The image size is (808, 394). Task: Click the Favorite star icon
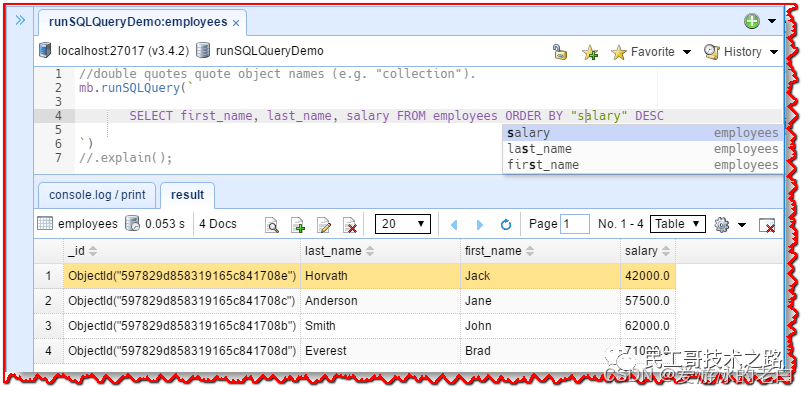point(618,52)
